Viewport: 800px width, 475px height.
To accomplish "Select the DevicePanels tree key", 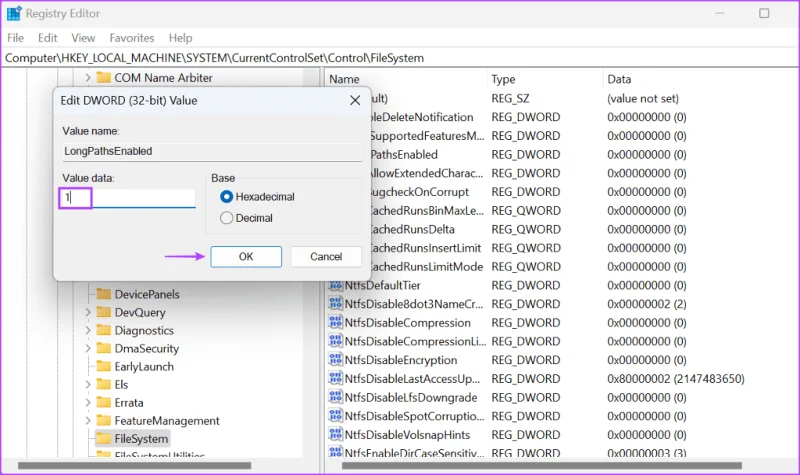I will pos(147,294).
